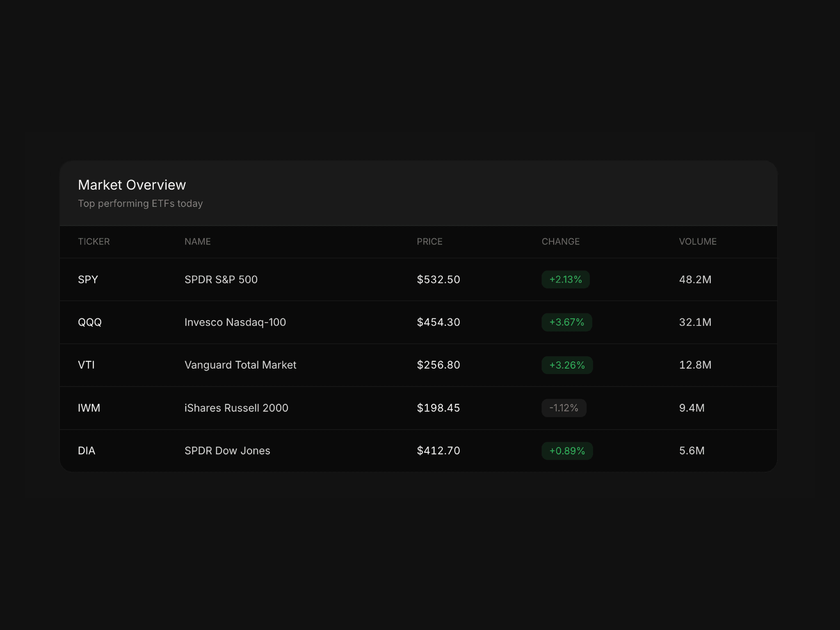Click the Top performing ETFs today subtitle
This screenshot has width=840, height=630.
pos(140,204)
